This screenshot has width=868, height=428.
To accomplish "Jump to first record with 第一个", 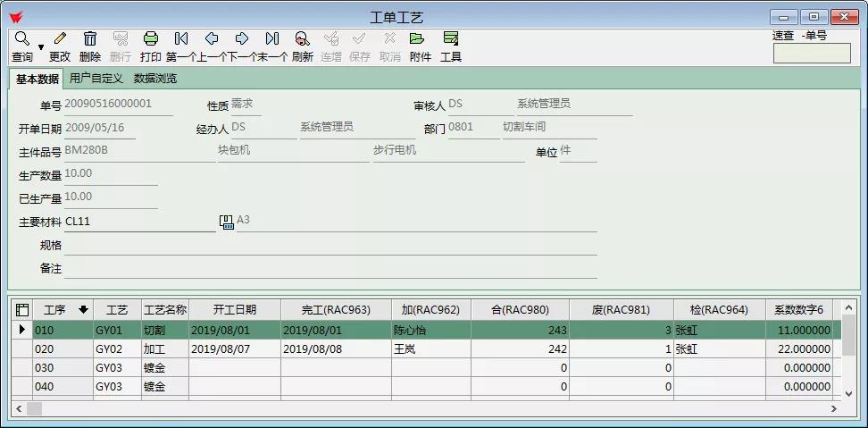I will (181, 39).
